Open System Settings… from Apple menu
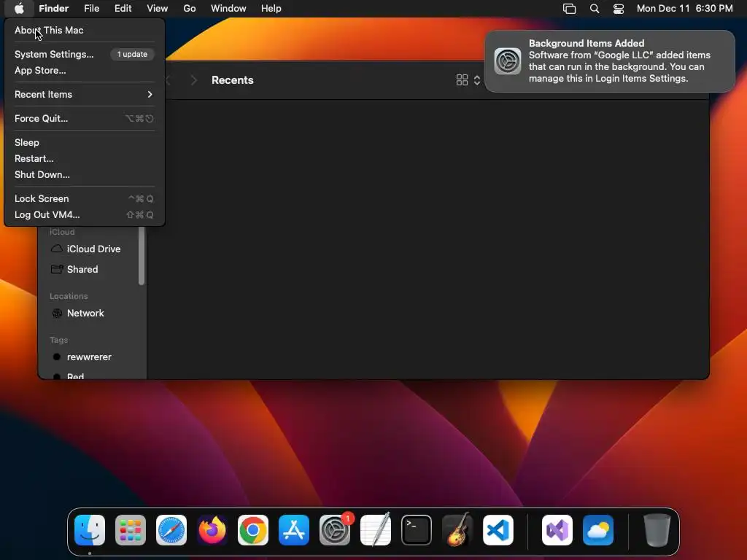Viewport: 747px width, 560px height. coord(85,54)
